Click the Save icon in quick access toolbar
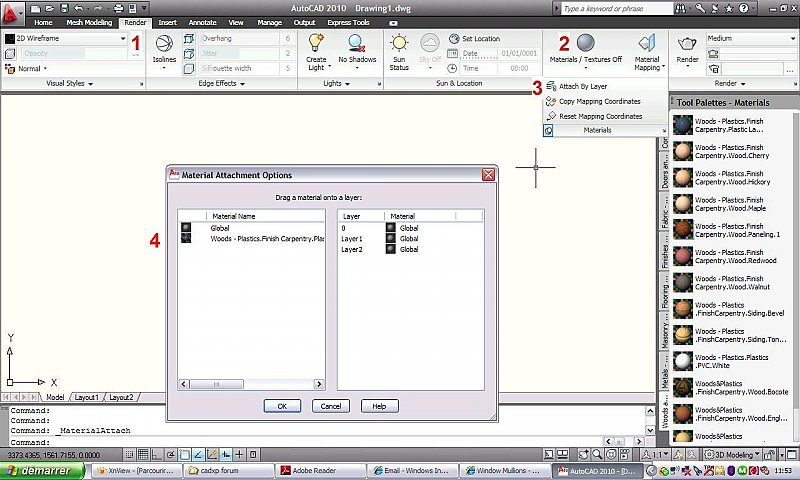 [x=64, y=8]
